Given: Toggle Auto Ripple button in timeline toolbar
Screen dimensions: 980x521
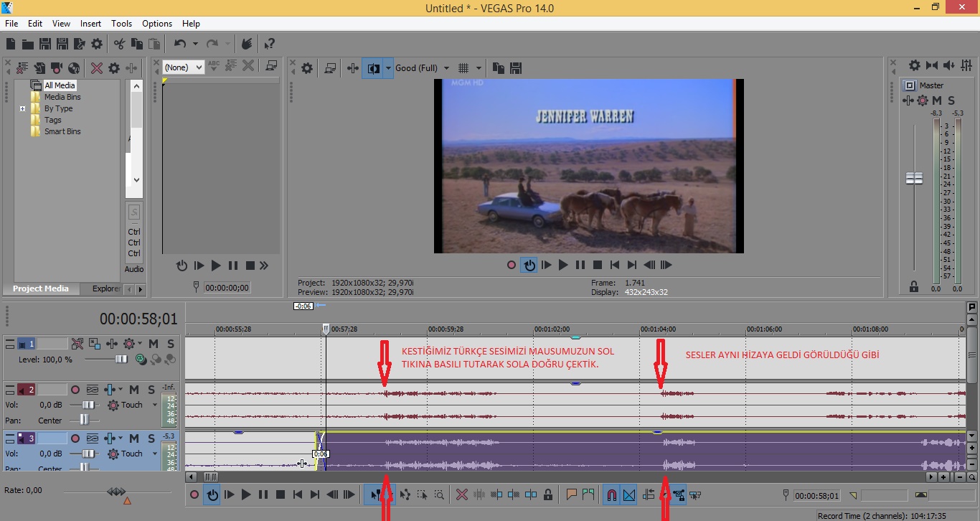Looking at the screenshot, I should [x=649, y=494].
